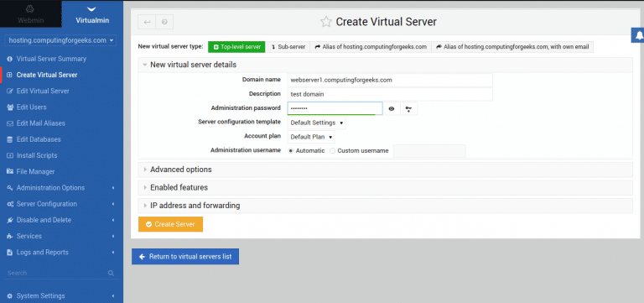The height and width of the screenshot is (303, 644).
Task: Expand IP address and forwarding section
Action: click(385, 206)
